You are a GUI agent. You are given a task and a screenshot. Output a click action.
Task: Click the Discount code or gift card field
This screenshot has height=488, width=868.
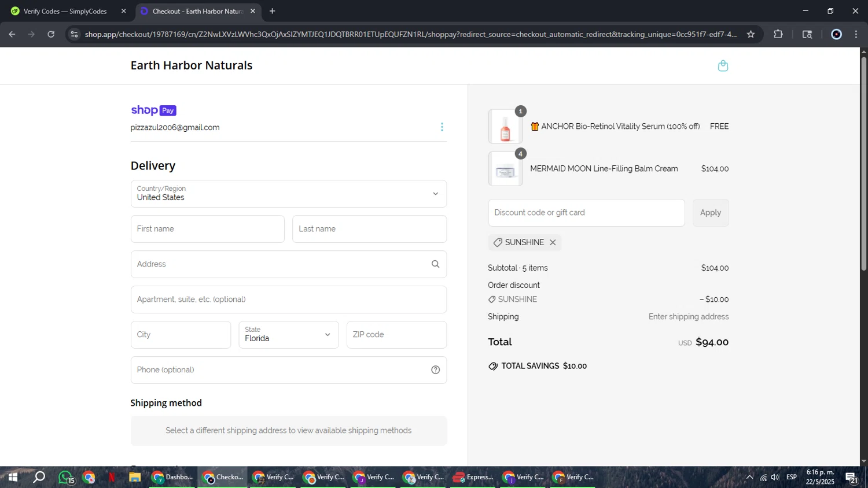point(587,213)
